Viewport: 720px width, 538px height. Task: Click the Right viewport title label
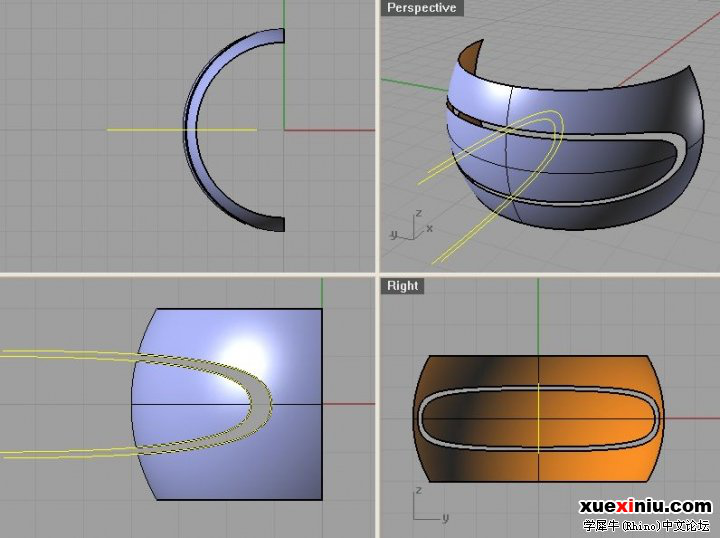pyautogui.click(x=403, y=286)
